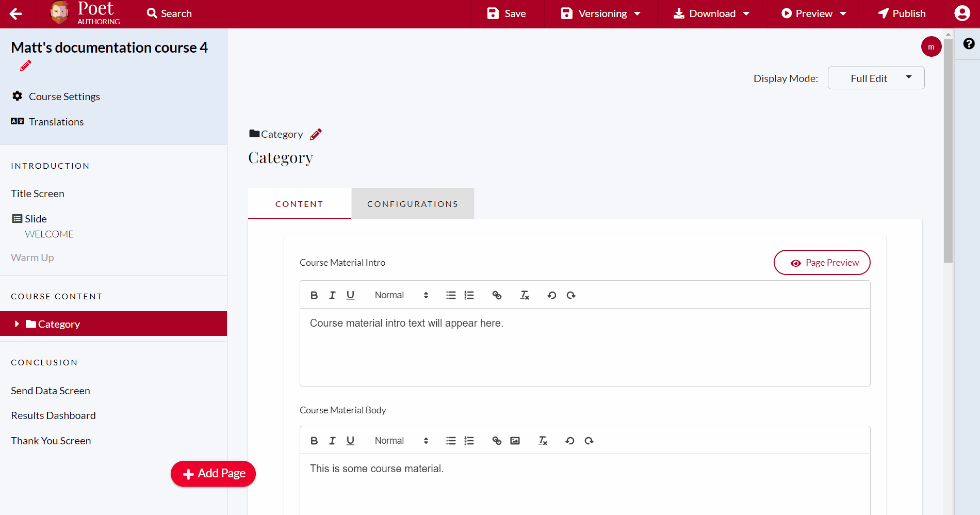This screenshot has height=515, width=980.
Task: Open Search from the top toolbar
Action: [x=168, y=13]
